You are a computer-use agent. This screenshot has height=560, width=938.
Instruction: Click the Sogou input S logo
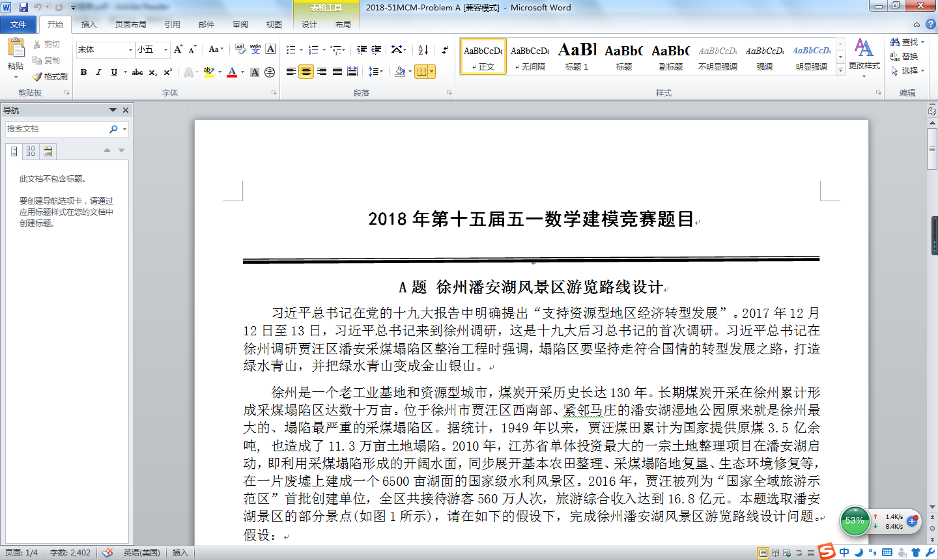[x=827, y=552]
